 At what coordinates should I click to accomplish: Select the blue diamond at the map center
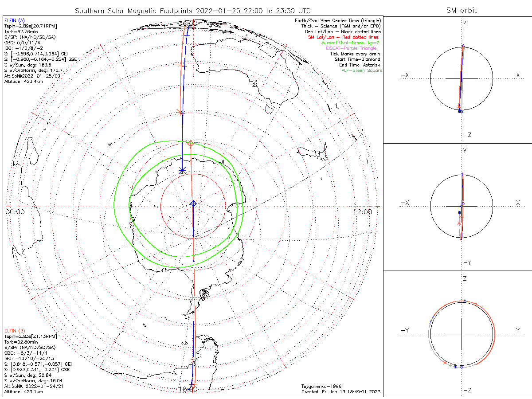tap(193, 203)
